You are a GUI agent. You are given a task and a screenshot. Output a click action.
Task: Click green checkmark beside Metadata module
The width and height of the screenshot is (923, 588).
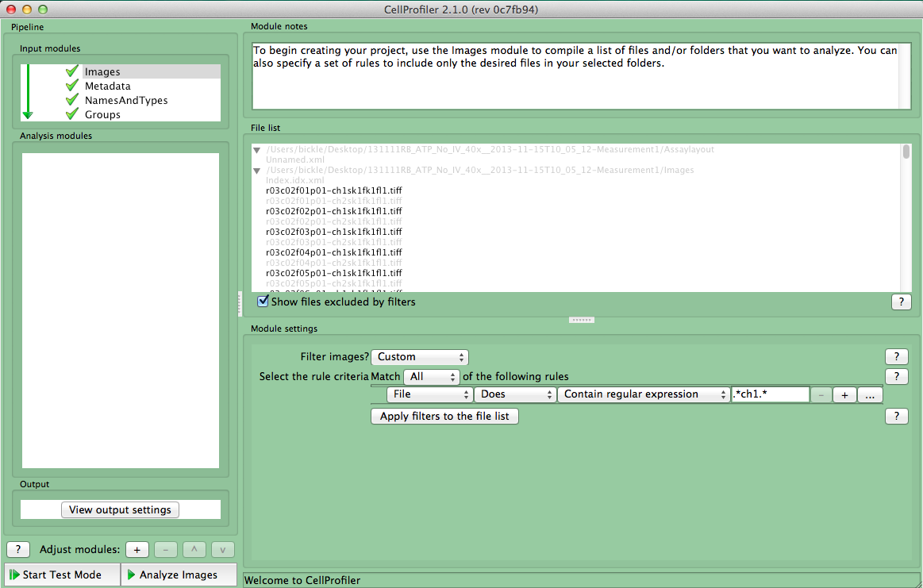coord(72,86)
